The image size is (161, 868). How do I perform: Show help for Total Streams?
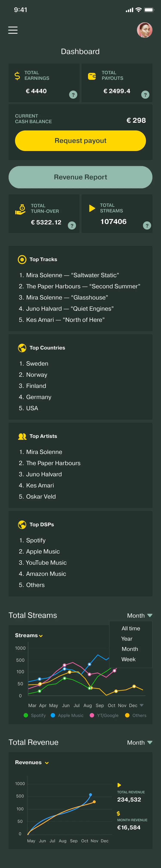[x=147, y=225]
